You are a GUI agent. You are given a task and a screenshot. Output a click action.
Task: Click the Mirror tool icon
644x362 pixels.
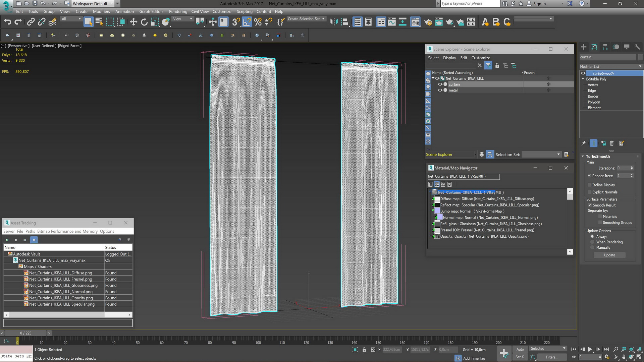333,22
